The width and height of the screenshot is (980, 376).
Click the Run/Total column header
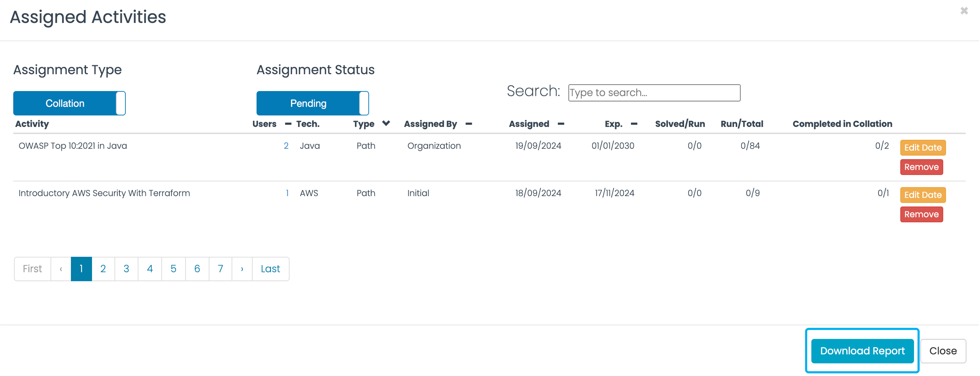[742, 124]
